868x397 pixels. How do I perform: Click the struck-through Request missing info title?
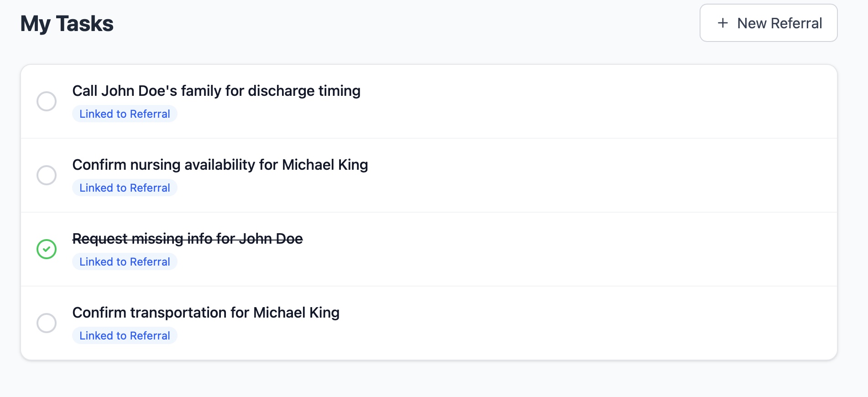tap(188, 239)
